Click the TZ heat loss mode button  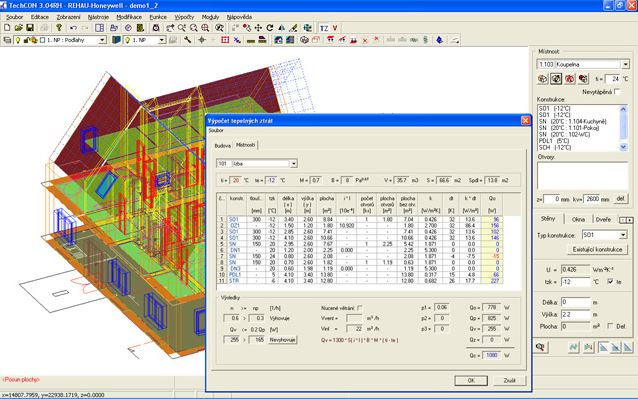tap(324, 28)
